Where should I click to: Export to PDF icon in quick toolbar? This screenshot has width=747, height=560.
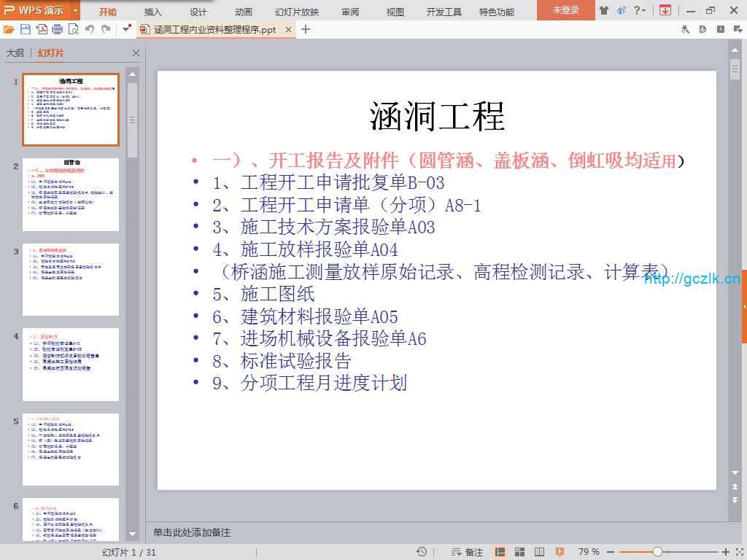coord(42,29)
